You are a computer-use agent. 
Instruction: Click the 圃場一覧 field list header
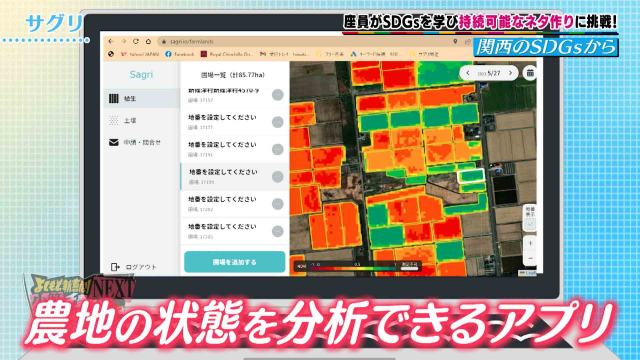(233, 75)
